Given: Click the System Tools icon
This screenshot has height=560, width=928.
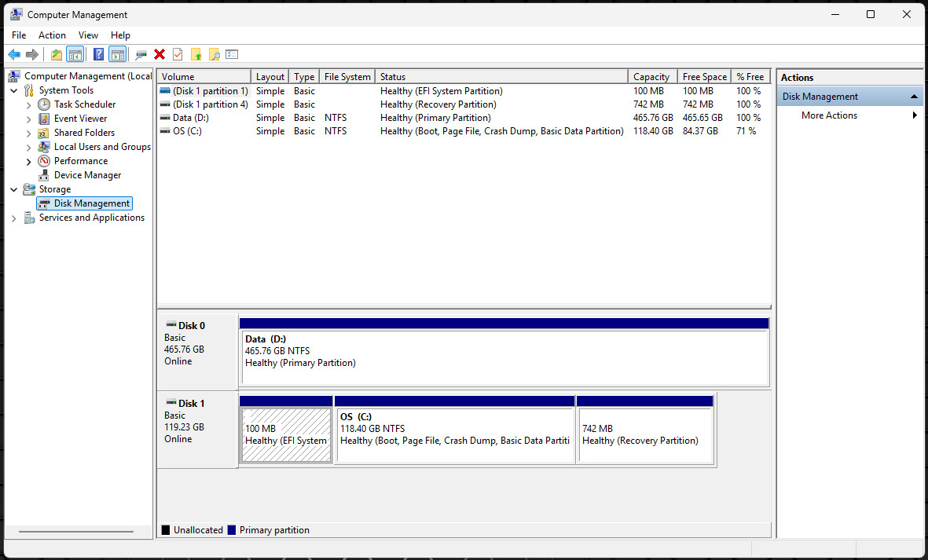Looking at the screenshot, I should pos(29,90).
